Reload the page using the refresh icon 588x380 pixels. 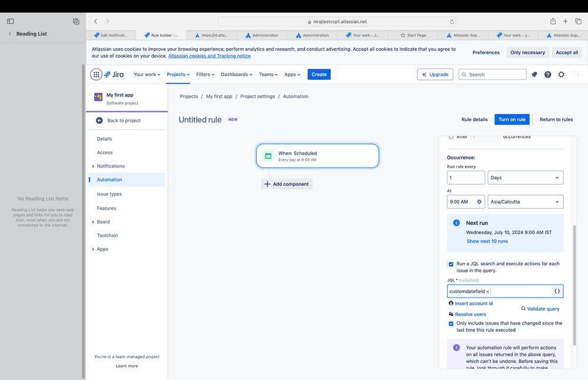click(452, 22)
